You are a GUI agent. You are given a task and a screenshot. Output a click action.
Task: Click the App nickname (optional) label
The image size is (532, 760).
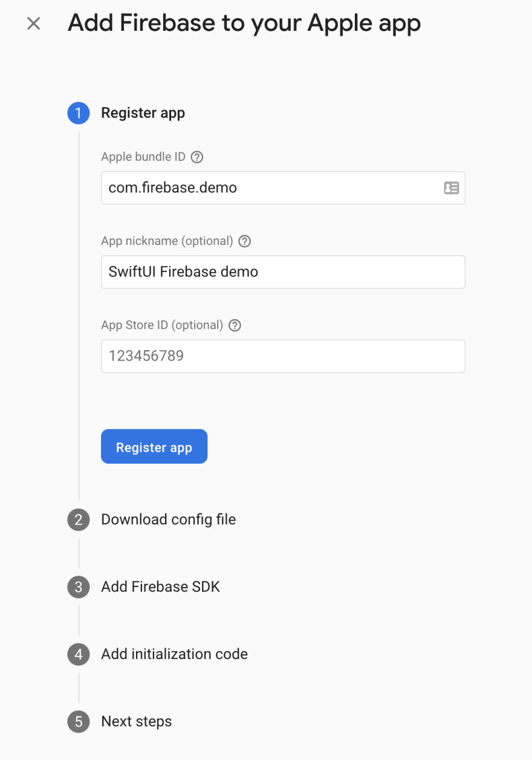(x=167, y=241)
